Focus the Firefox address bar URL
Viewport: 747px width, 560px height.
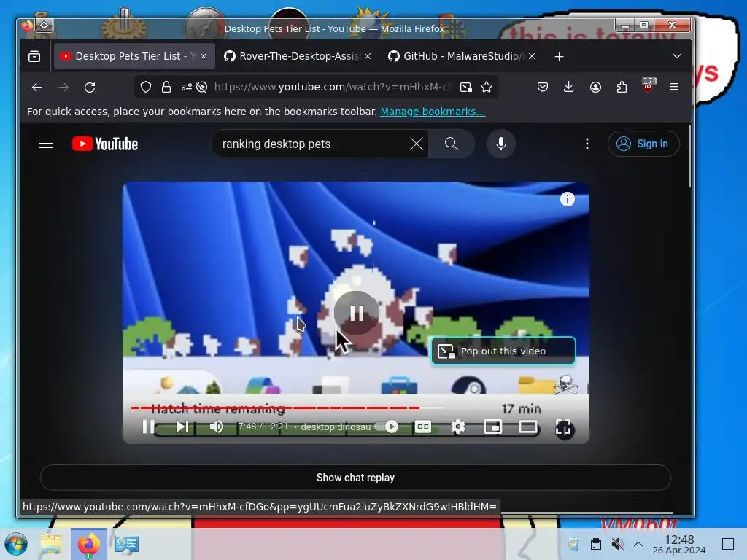(332, 87)
